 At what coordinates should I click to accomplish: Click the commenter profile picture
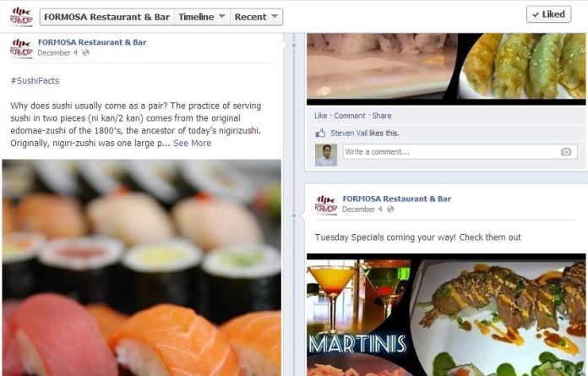pyautogui.click(x=326, y=155)
